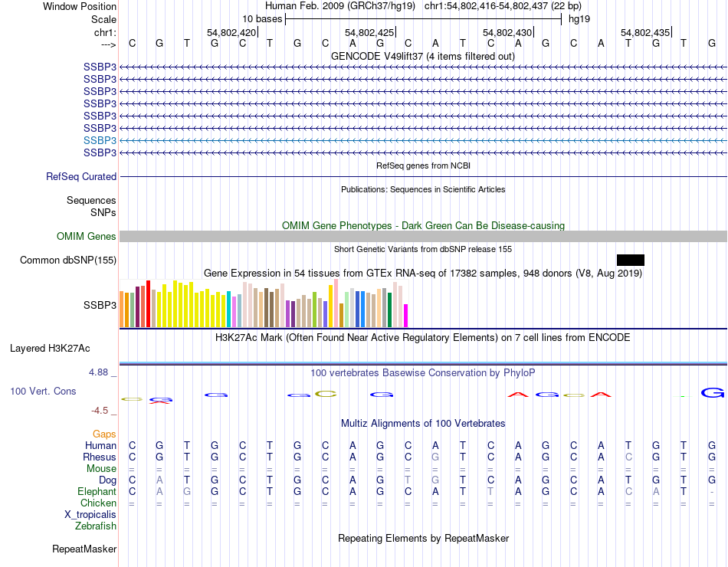Click the 54,802,435 position tick label

point(645,32)
